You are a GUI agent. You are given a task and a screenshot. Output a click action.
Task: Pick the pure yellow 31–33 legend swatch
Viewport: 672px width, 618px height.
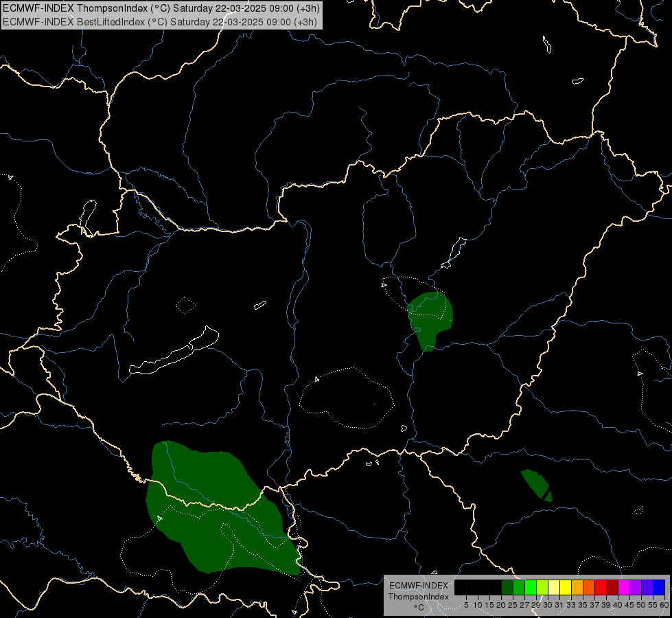[566, 587]
